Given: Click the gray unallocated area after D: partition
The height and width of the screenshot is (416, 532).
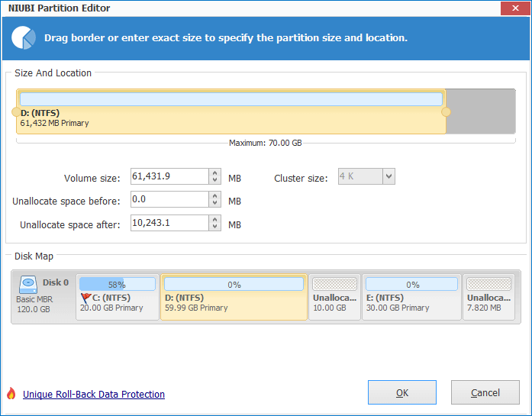Looking at the screenshot, I should (x=481, y=111).
